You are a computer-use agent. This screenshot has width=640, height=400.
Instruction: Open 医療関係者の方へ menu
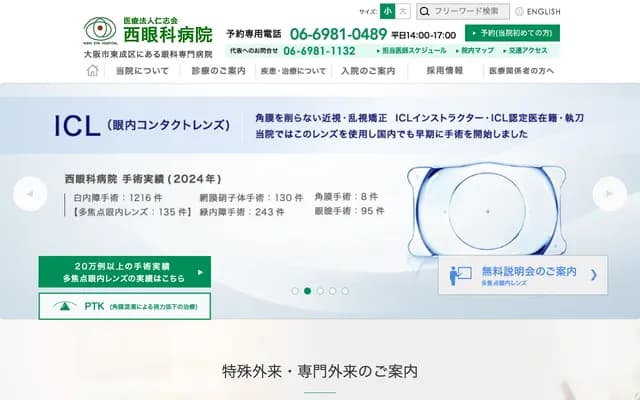[x=521, y=71]
